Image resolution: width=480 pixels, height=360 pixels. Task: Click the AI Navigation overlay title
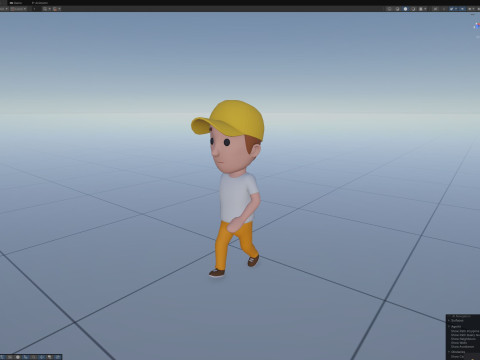pos(461,316)
